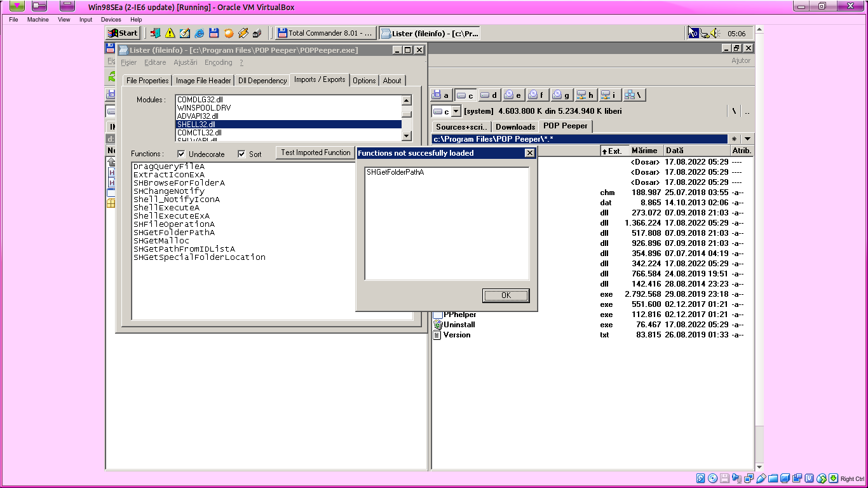The height and width of the screenshot is (488, 868).
Task: Open the Fișier menu in Lister
Action: pyautogui.click(x=128, y=62)
